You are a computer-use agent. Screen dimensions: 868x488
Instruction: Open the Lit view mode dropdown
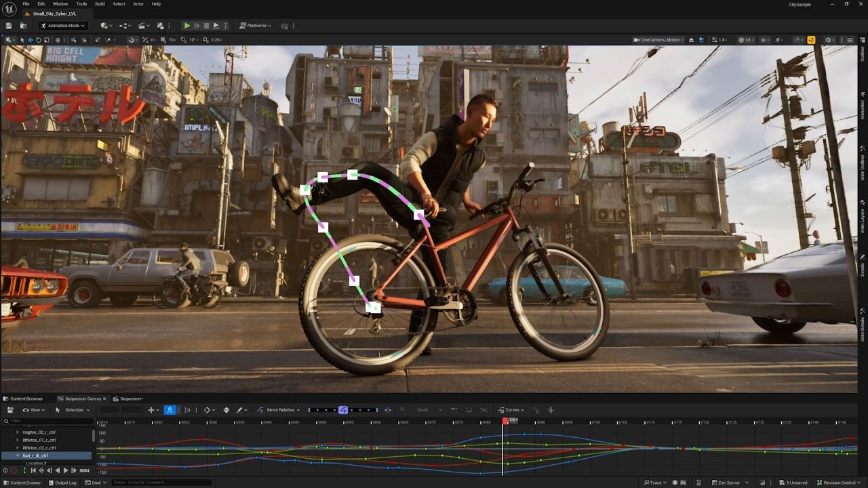(747, 40)
